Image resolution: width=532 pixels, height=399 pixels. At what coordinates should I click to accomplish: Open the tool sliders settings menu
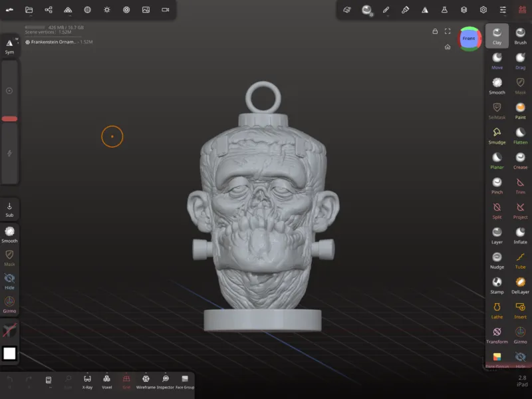coord(503,10)
